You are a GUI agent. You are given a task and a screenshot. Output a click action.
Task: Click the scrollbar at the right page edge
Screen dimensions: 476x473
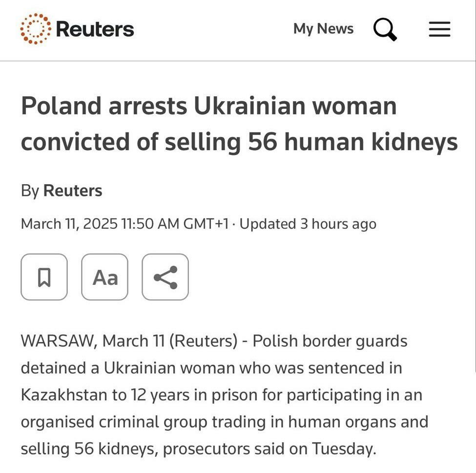tap(475, 185)
